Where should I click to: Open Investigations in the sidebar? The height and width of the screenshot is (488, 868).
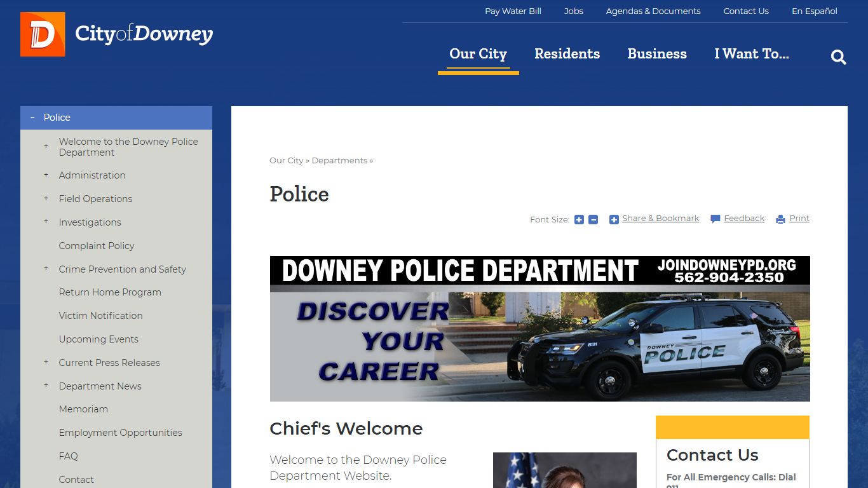(90, 222)
